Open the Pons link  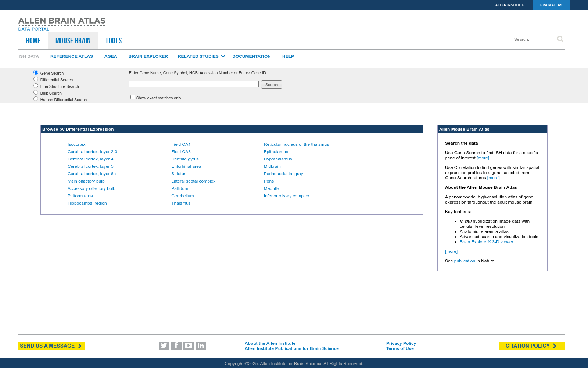point(269,181)
